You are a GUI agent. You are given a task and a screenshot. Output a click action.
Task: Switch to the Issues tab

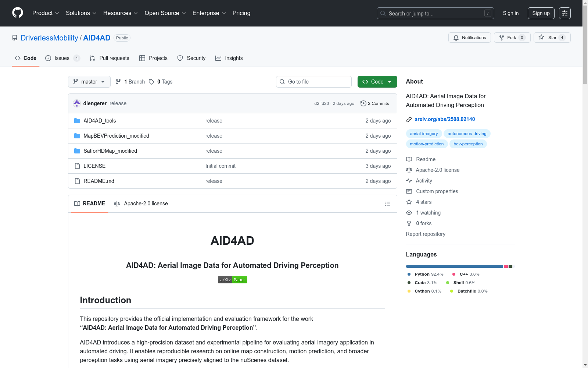click(62, 58)
